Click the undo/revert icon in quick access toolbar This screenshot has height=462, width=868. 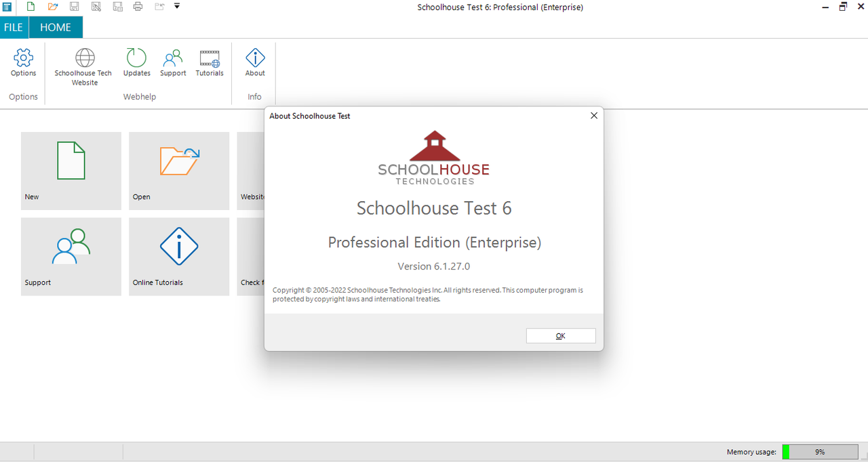pos(159,7)
